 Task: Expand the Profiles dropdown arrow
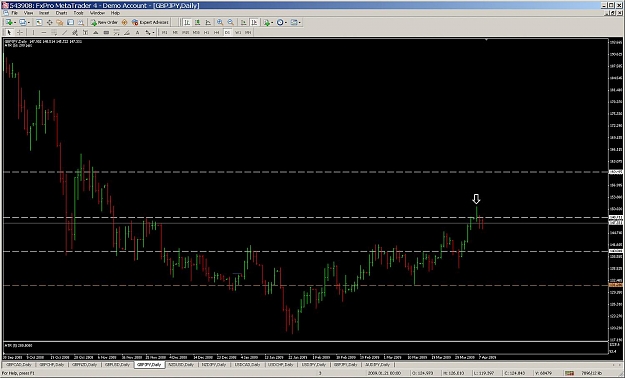[x=29, y=23]
